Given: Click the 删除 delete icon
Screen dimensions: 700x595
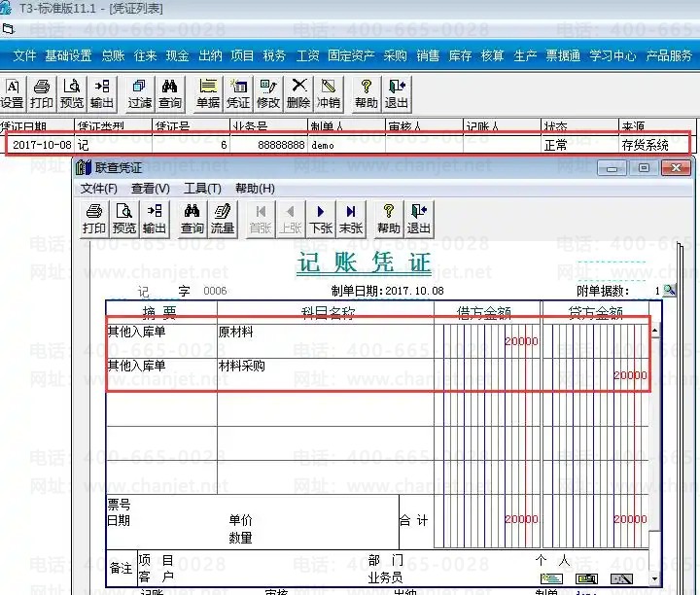Looking at the screenshot, I should (298, 94).
